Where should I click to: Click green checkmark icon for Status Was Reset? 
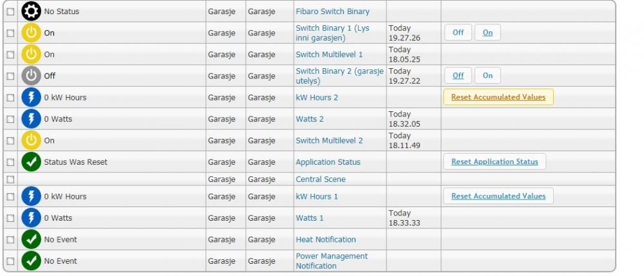pos(31,162)
